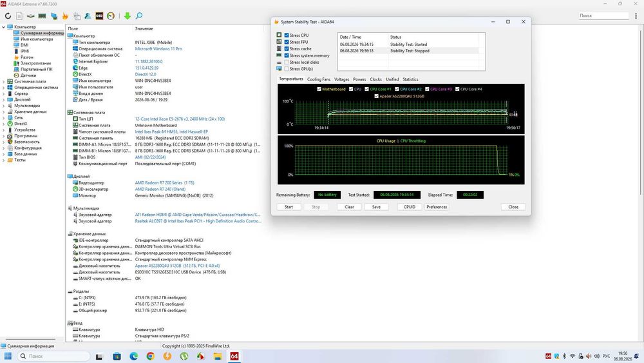
Task: Click the Значение column header
Action: pyautogui.click(x=144, y=29)
